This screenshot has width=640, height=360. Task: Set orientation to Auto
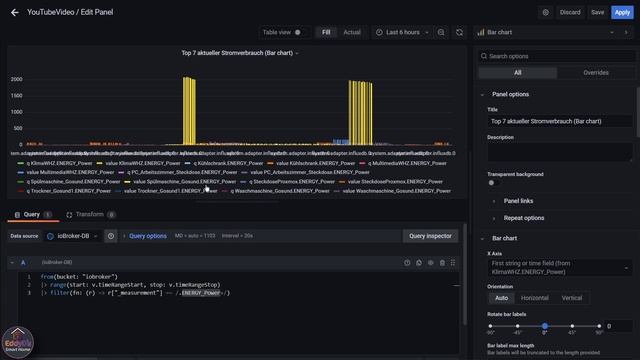501,298
